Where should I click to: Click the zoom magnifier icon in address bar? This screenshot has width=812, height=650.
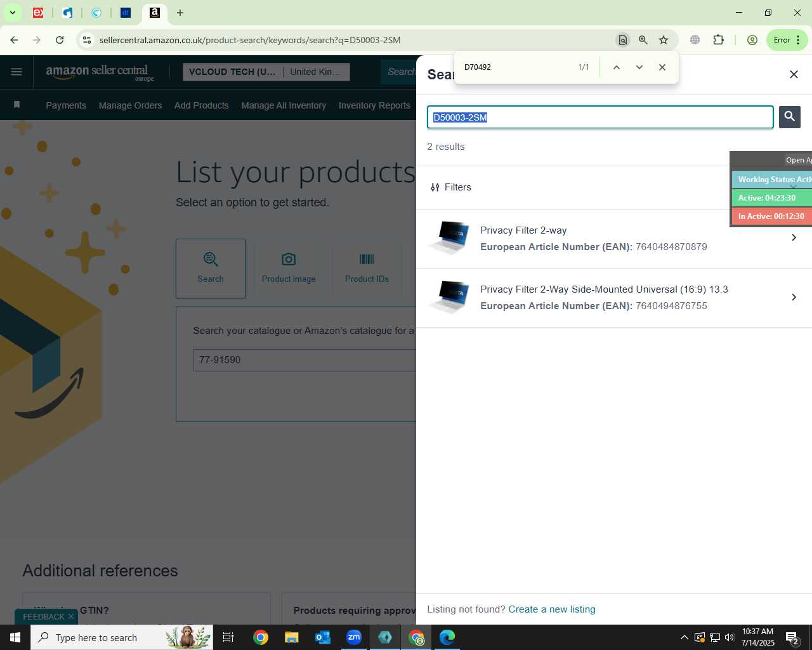point(643,40)
